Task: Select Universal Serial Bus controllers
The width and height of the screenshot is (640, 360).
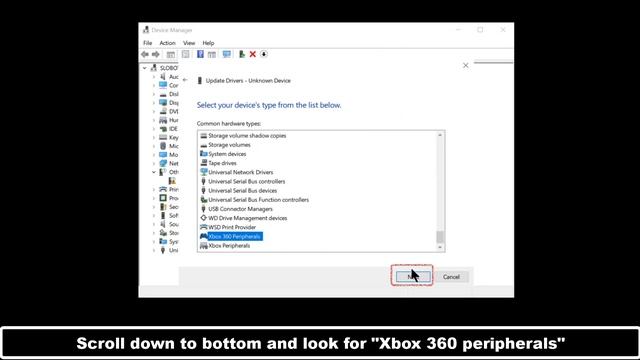Action: pos(247,182)
